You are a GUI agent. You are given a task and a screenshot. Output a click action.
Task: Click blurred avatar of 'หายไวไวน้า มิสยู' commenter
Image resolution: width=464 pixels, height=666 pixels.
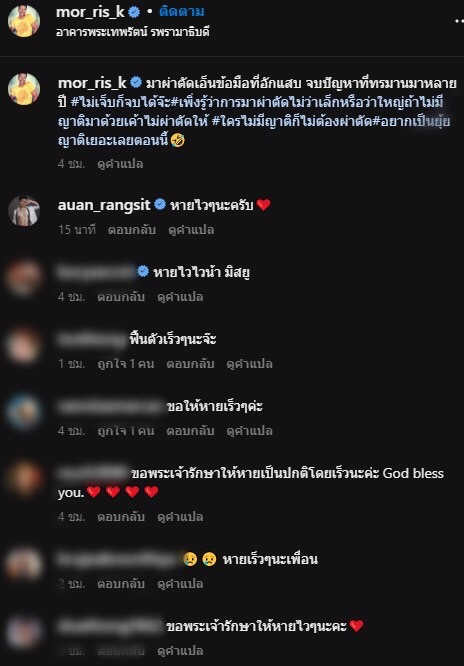click(x=24, y=278)
